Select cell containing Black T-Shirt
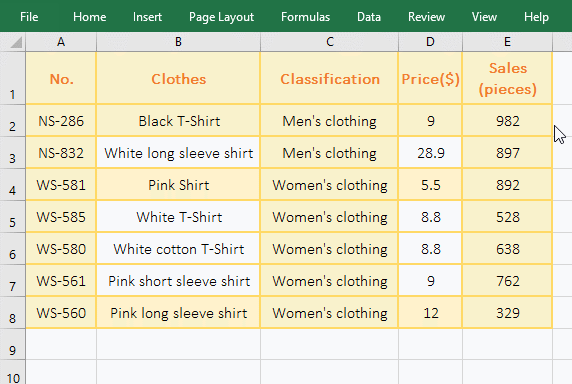 [x=178, y=121]
